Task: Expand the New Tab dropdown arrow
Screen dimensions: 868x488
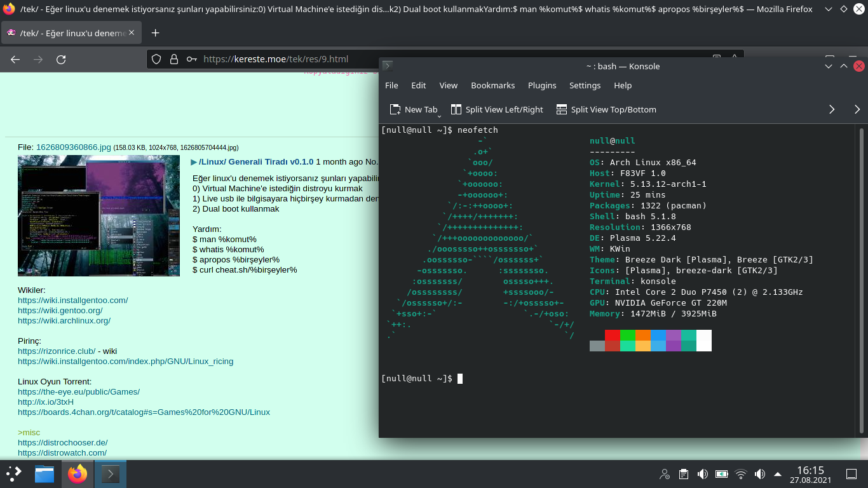Action: point(439,116)
